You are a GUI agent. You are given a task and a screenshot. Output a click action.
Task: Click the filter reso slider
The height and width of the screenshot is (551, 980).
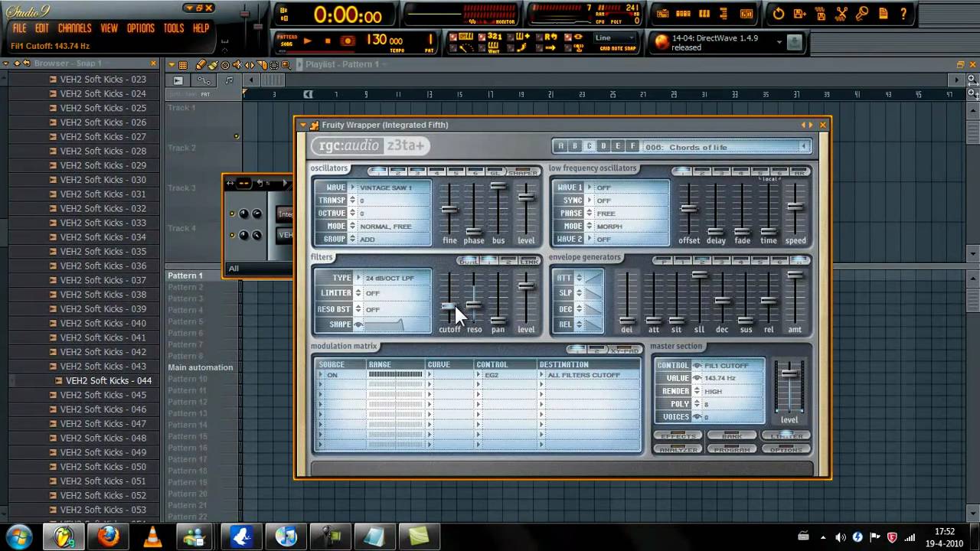tap(474, 305)
